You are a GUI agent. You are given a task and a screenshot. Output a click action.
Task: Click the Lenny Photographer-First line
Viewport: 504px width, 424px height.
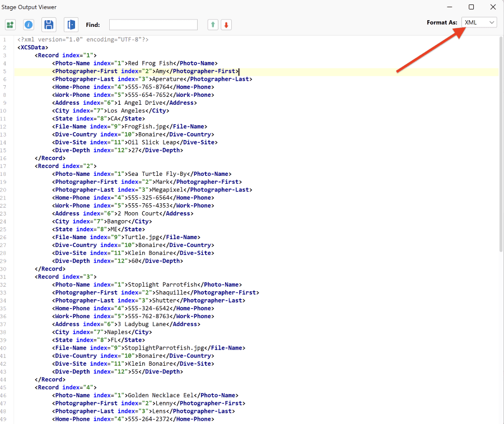point(148,403)
